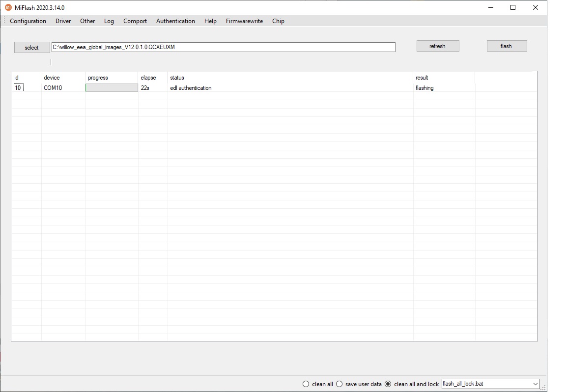566x392 pixels.
Task: Open the Log menu
Action: tap(109, 21)
